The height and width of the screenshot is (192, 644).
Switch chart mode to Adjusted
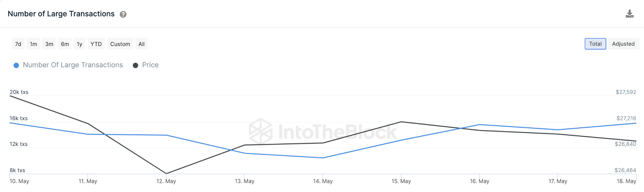click(x=623, y=44)
